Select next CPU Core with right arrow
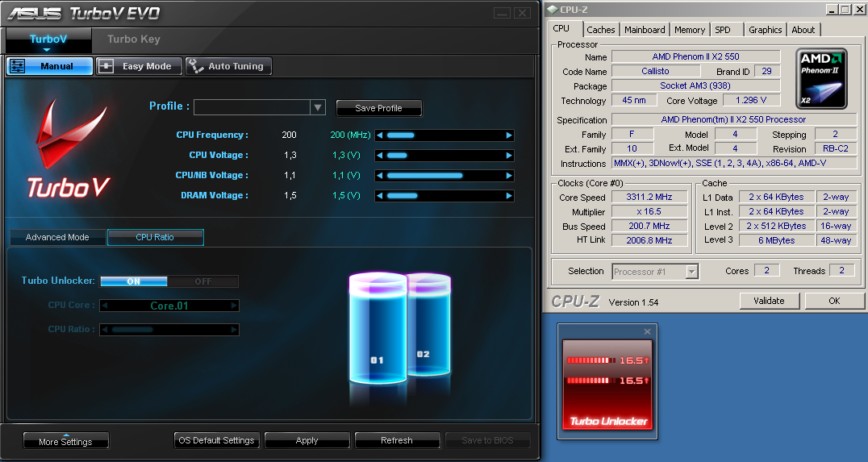Image resolution: width=868 pixels, height=462 pixels. (x=234, y=306)
